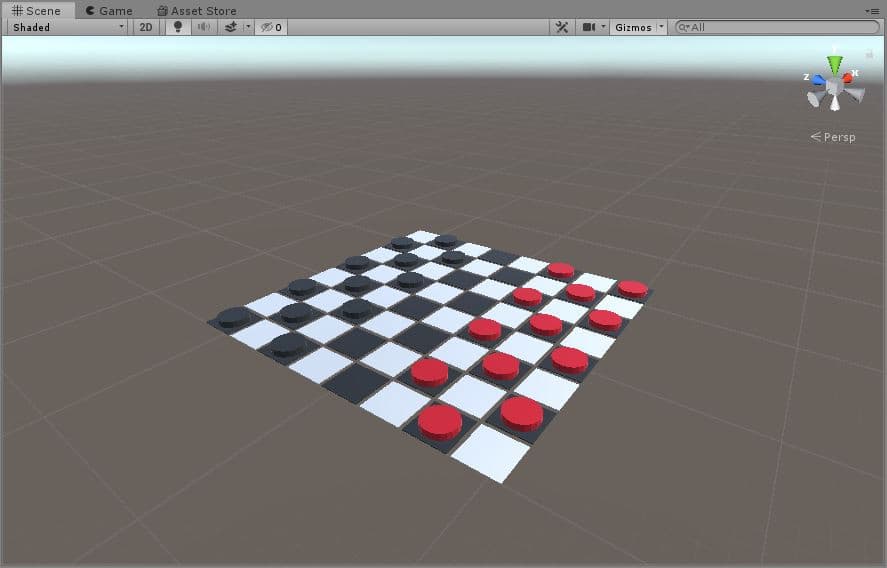
Task: Open the Shaded draw mode dropdown
Action: [x=68, y=27]
